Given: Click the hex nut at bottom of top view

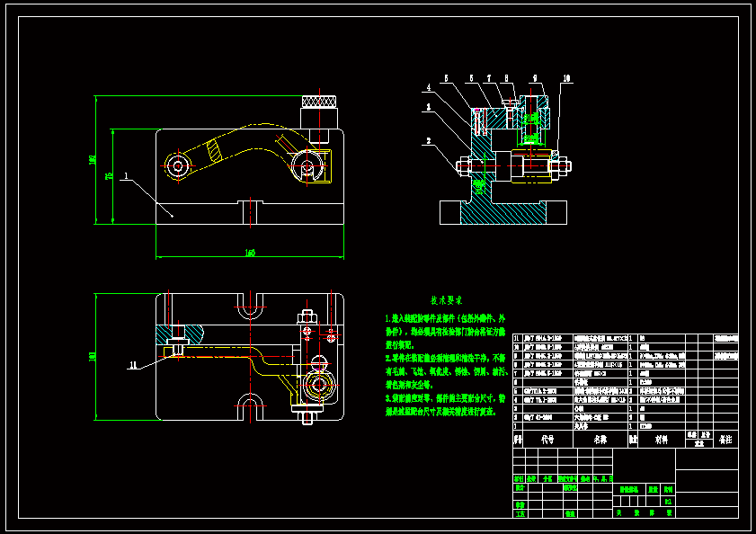Looking at the screenshot, I should coord(307,414).
